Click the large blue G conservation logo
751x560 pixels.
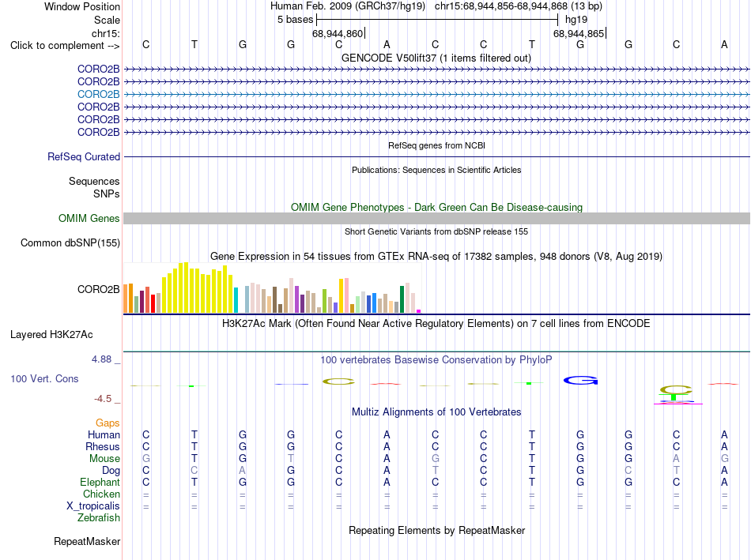(580, 381)
